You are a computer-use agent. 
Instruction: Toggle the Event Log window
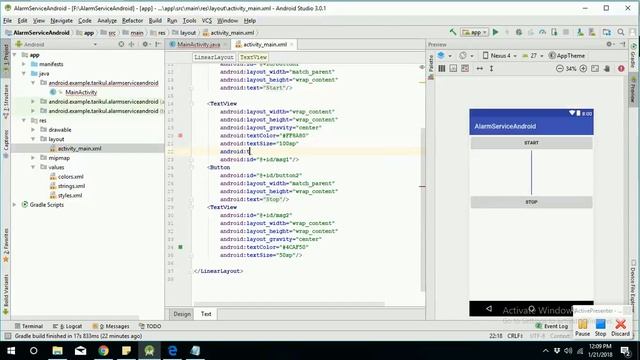(x=551, y=326)
